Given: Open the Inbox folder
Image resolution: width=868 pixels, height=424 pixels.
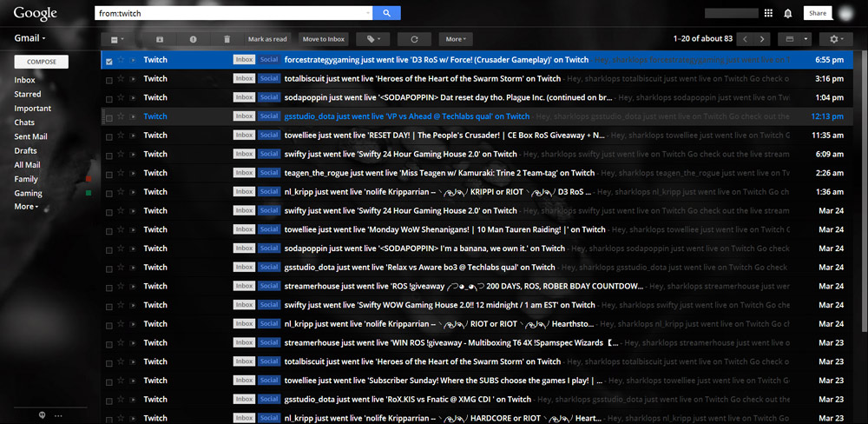Looking at the screenshot, I should 24,80.
